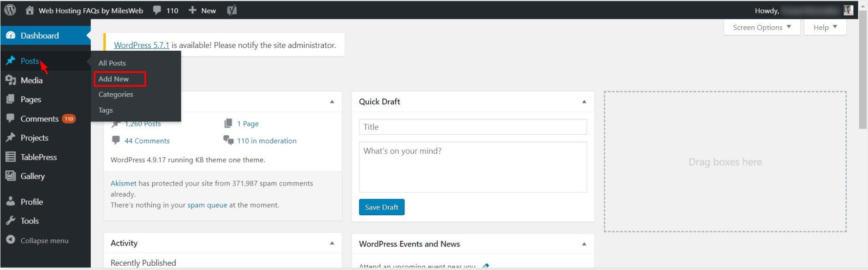Click the Pages icon in sidebar
Image resolution: width=868 pixels, height=270 pixels.
(x=11, y=99)
